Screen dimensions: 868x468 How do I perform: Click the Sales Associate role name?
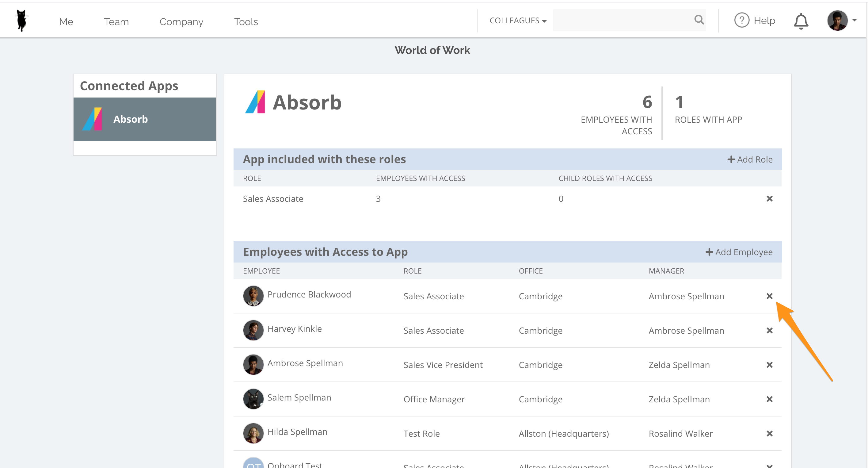coord(273,199)
